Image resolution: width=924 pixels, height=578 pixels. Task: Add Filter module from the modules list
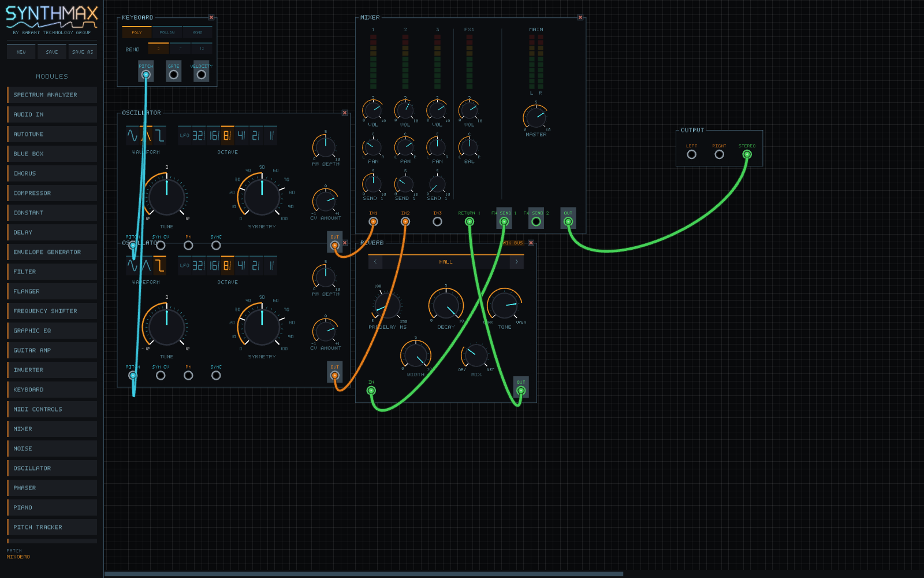[x=52, y=272]
